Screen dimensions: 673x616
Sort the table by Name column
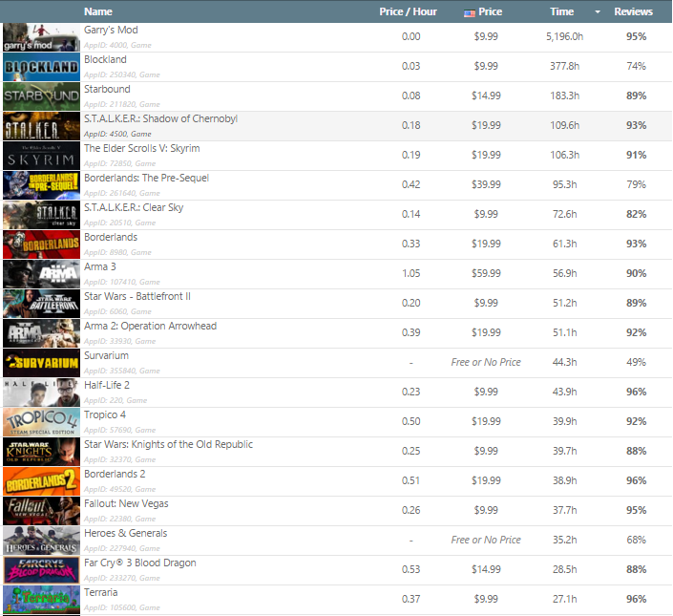pos(98,11)
